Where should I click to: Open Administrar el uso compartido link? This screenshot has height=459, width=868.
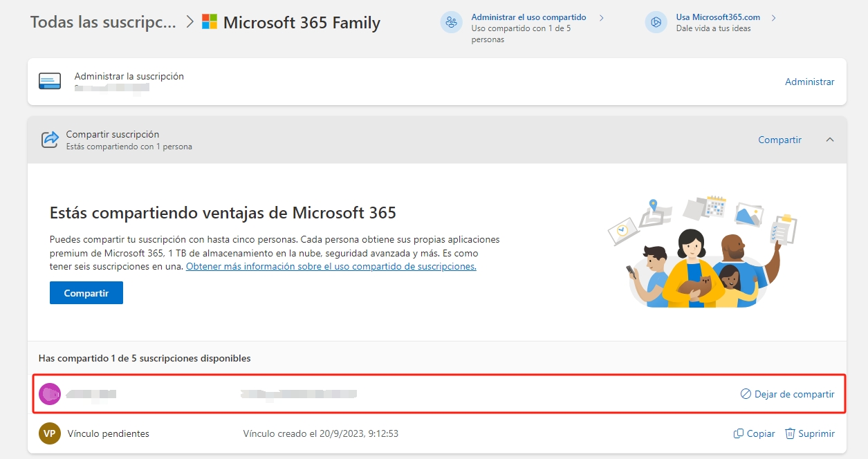pyautogui.click(x=528, y=17)
